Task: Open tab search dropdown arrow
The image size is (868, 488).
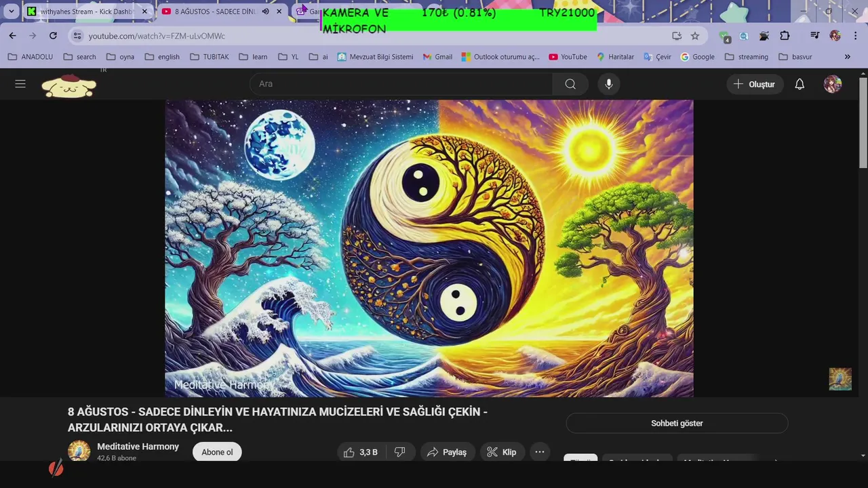Action: 12,12
